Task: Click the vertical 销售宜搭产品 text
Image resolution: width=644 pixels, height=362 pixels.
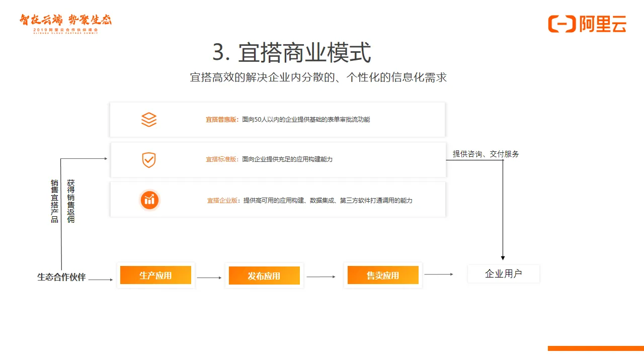Action: coord(54,201)
